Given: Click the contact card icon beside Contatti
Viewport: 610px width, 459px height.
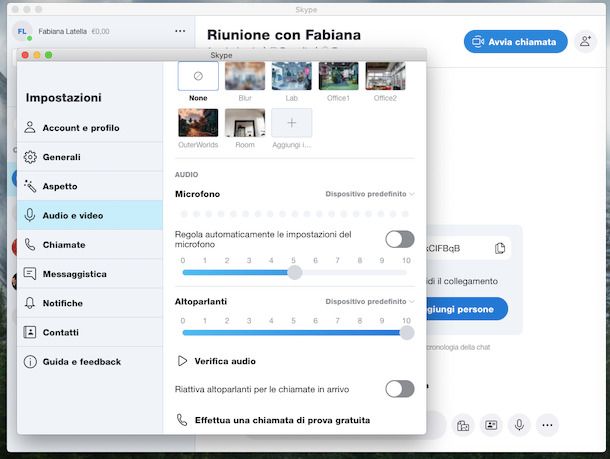Looking at the screenshot, I should 30,332.
